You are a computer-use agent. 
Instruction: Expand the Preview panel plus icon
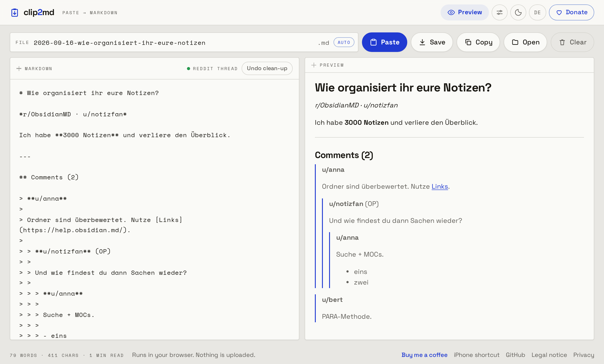click(x=314, y=65)
